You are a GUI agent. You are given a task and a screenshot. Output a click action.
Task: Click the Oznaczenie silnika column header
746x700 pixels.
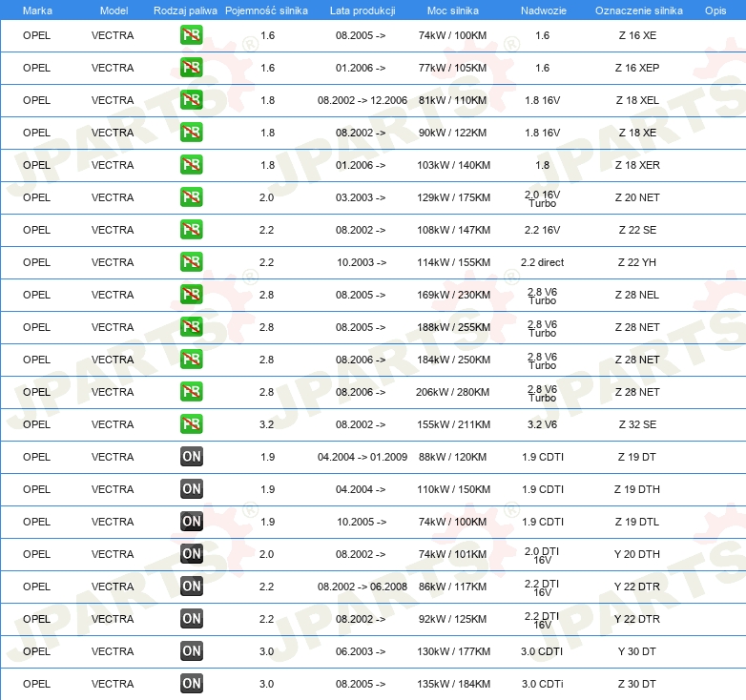(x=639, y=10)
